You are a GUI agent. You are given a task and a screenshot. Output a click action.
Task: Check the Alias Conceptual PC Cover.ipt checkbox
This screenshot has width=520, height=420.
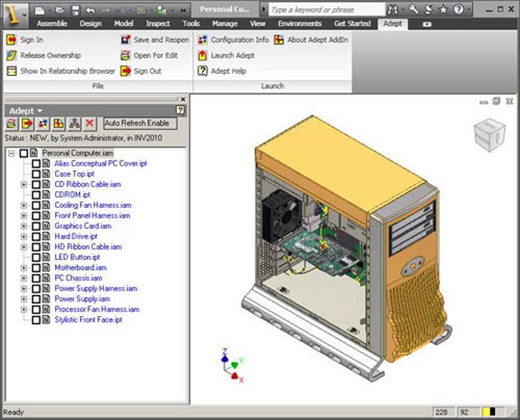pyautogui.click(x=36, y=163)
